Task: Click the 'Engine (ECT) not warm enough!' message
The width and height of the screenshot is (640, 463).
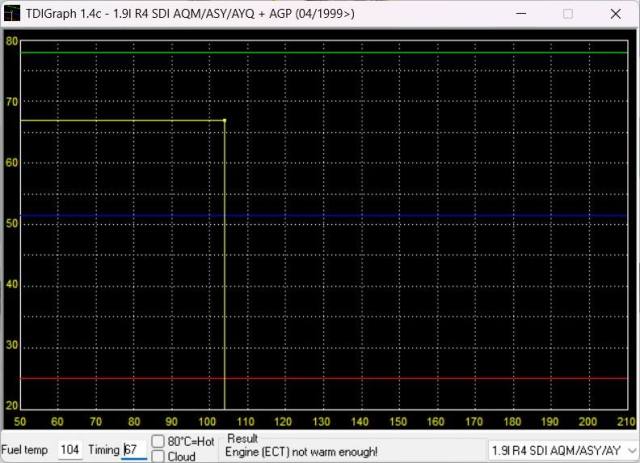Action: (x=303, y=452)
